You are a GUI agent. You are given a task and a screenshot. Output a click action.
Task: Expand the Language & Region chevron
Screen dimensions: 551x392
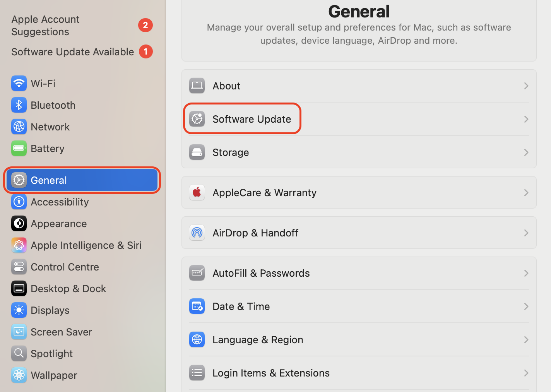[x=526, y=339]
